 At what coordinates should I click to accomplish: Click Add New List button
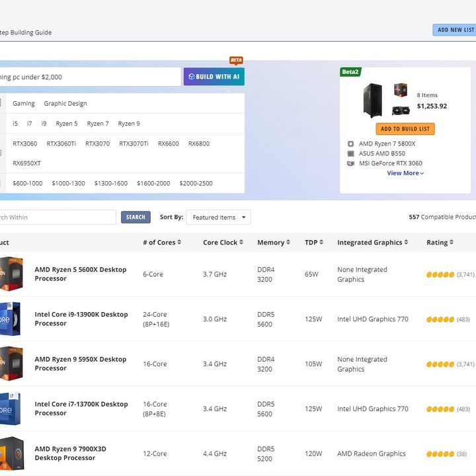point(454,30)
